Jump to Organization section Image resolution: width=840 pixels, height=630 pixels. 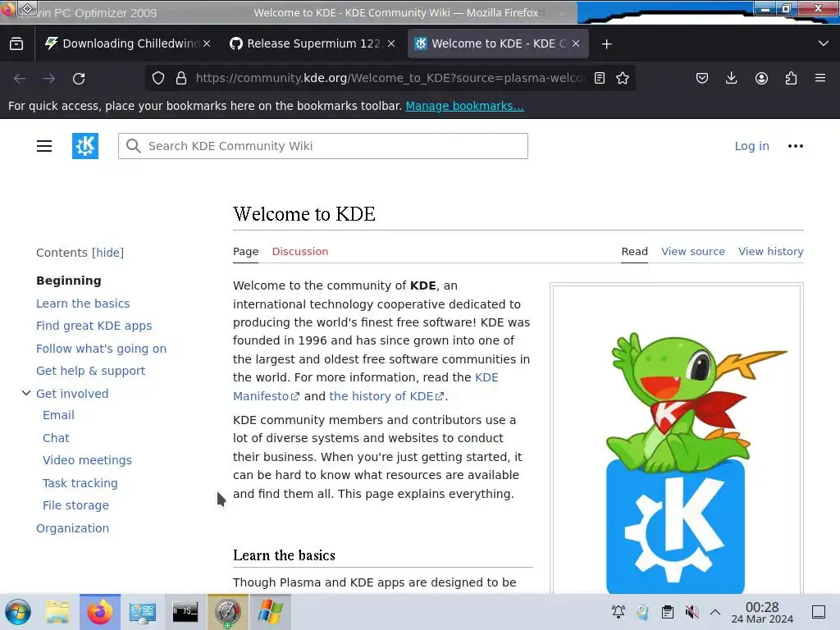pyautogui.click(x=72, y=528)
